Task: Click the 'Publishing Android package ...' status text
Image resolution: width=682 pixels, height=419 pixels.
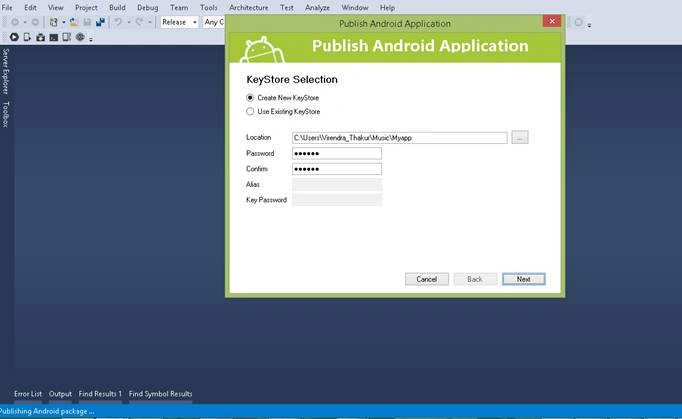Action: [x=47, y=411]
